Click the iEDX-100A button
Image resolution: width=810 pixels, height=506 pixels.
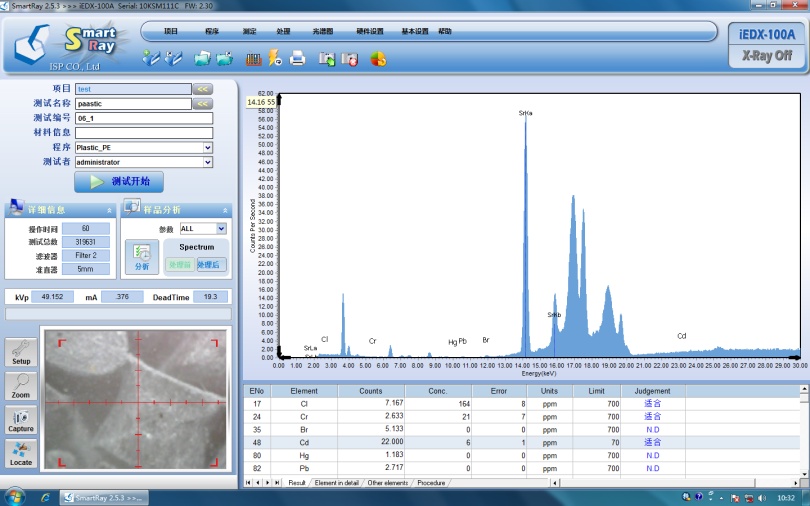[767, 35]
